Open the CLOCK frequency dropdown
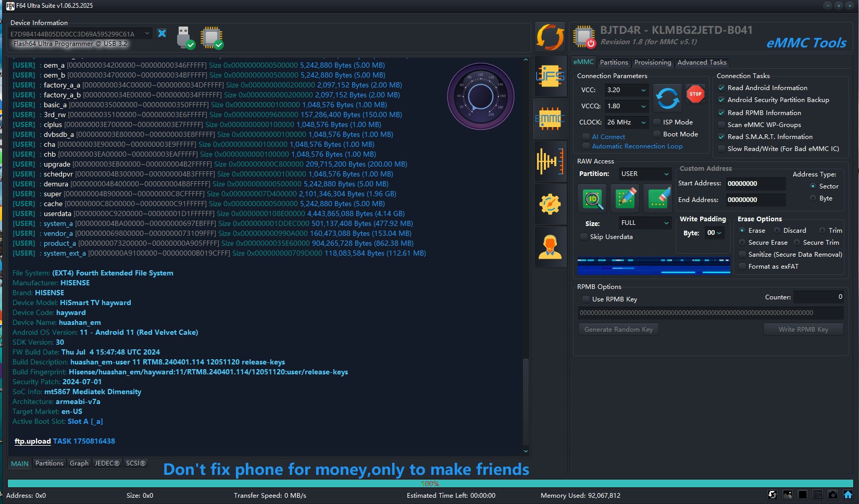The height and width of the screenshot is (504, 859). tap(627, 122)
